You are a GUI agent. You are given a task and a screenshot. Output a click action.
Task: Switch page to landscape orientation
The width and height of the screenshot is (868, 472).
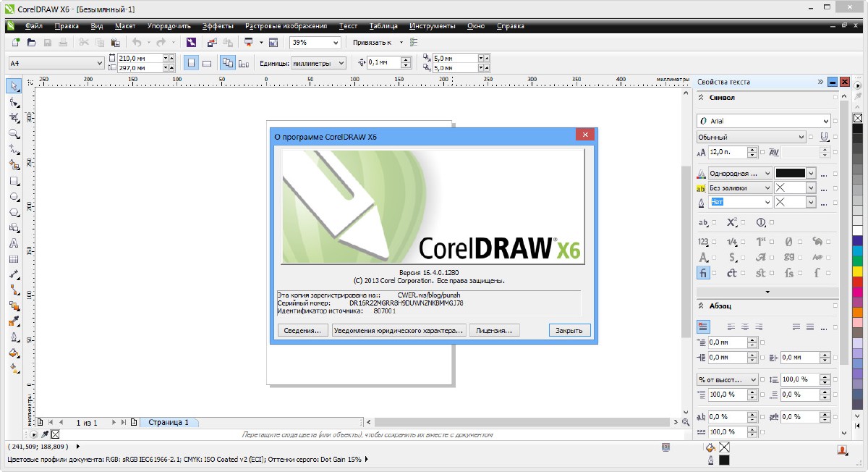tap(207, 63)
